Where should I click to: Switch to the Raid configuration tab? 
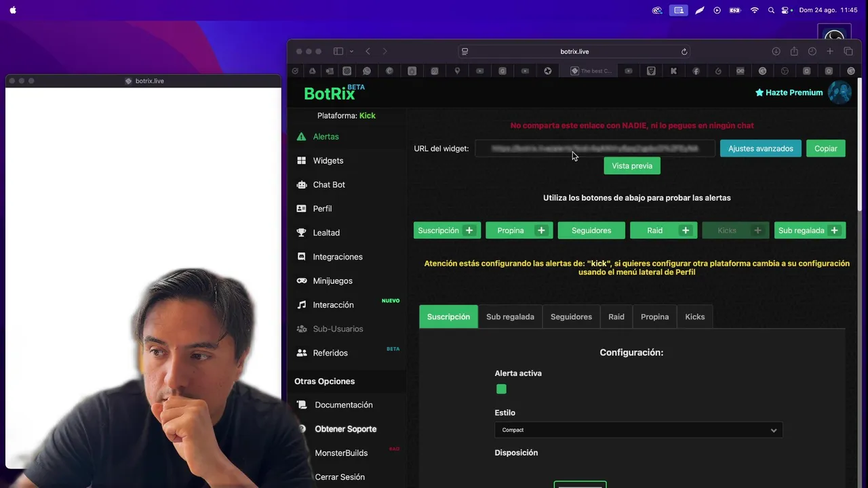(616, 317)
